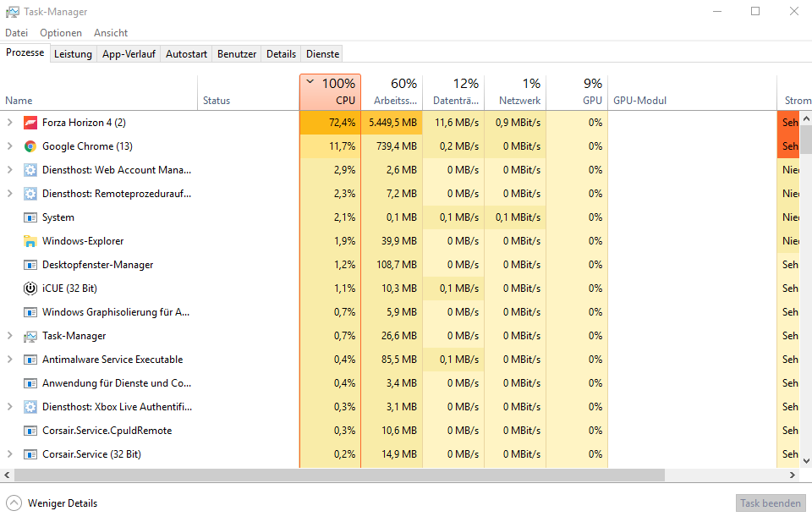Click the System process icon
Viewport: 812px width, 522px height.
coord(30,217)
